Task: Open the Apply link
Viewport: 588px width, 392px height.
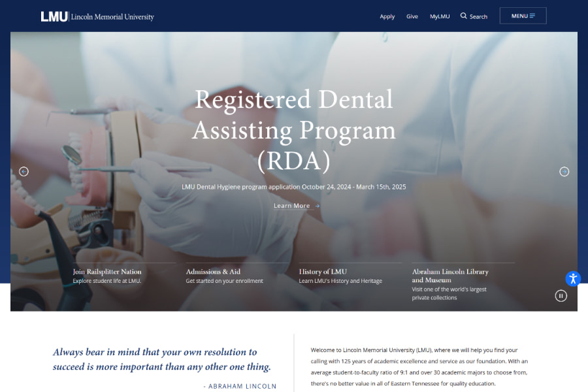Action: coord(387,16)
